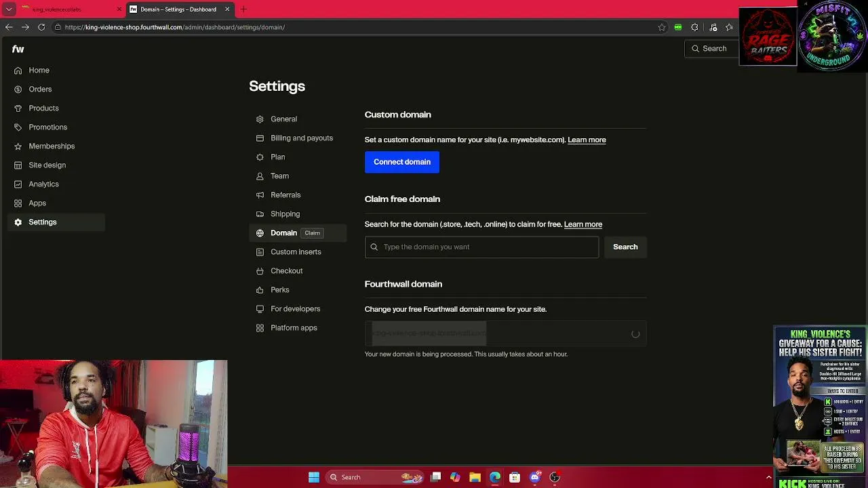Click the browser address bar URL
The width and height of the screenshot is (868, 488).
point(175,27)
